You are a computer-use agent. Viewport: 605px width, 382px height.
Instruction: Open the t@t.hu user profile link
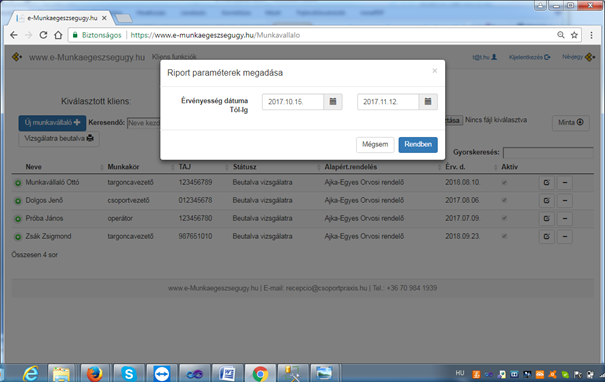[x=485, y=57]
